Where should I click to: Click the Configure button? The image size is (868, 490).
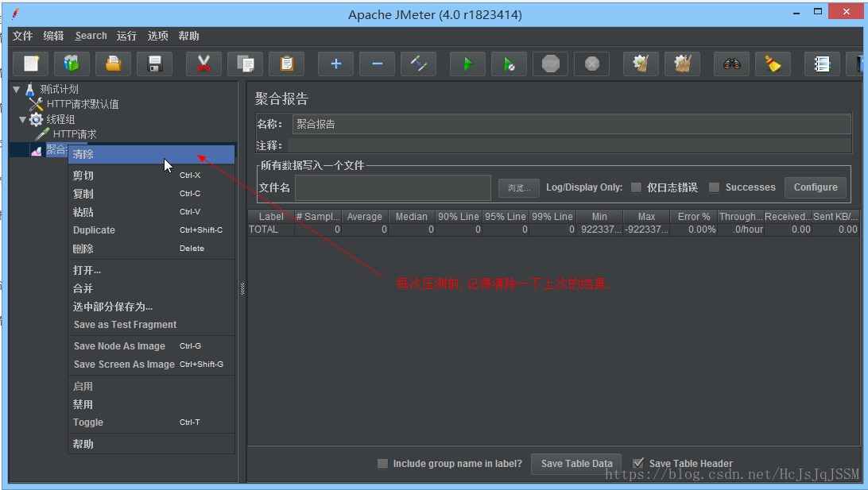(816, 187)
